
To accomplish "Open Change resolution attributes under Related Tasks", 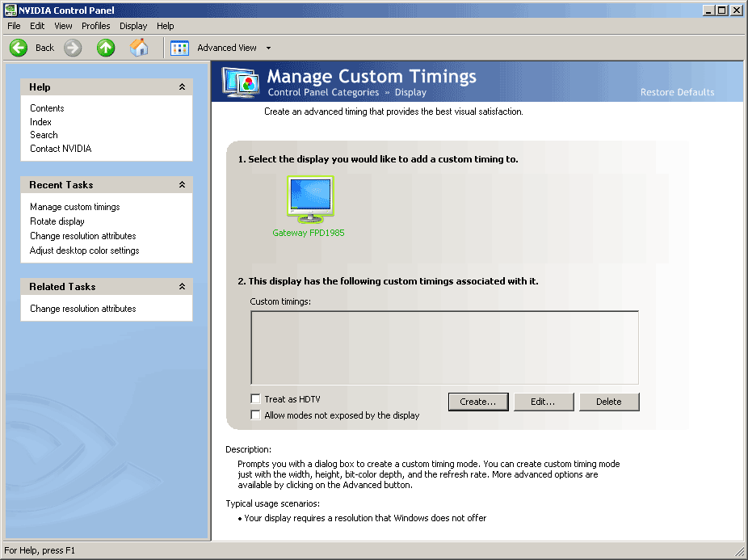I will point(83,309).
